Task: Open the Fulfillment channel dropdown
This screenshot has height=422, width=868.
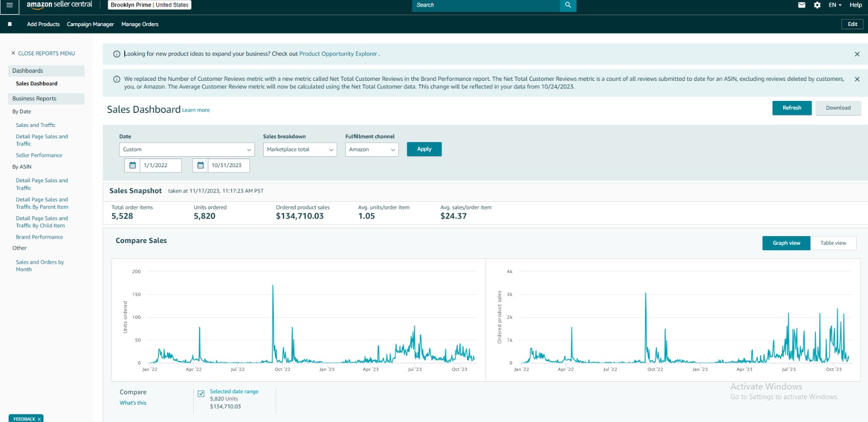Action: pyautogui.click(x=372, y=150)
